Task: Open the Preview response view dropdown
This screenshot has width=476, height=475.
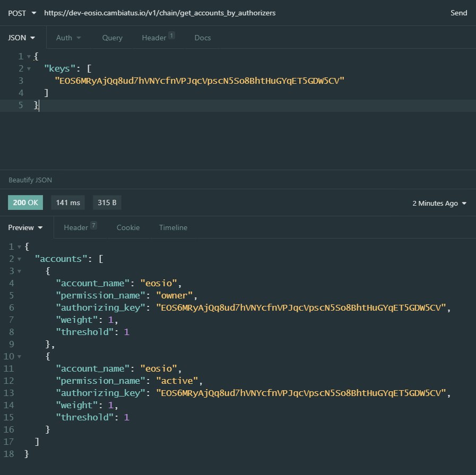Action: [25, 227]
